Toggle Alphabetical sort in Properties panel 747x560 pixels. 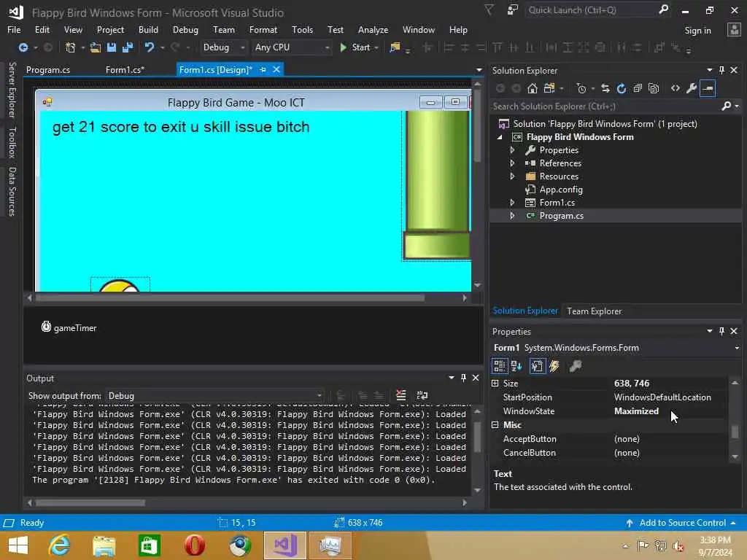[x=516, y=366]
